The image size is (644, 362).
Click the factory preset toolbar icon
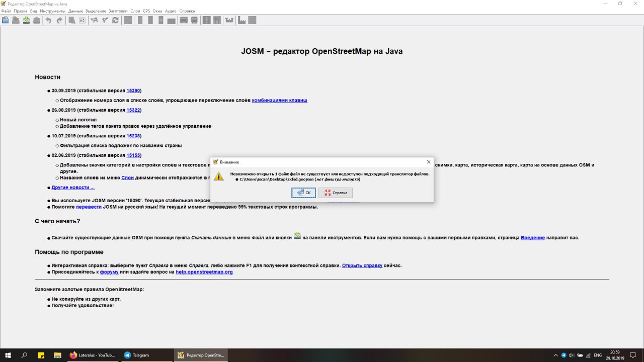(x=242, y=20)
